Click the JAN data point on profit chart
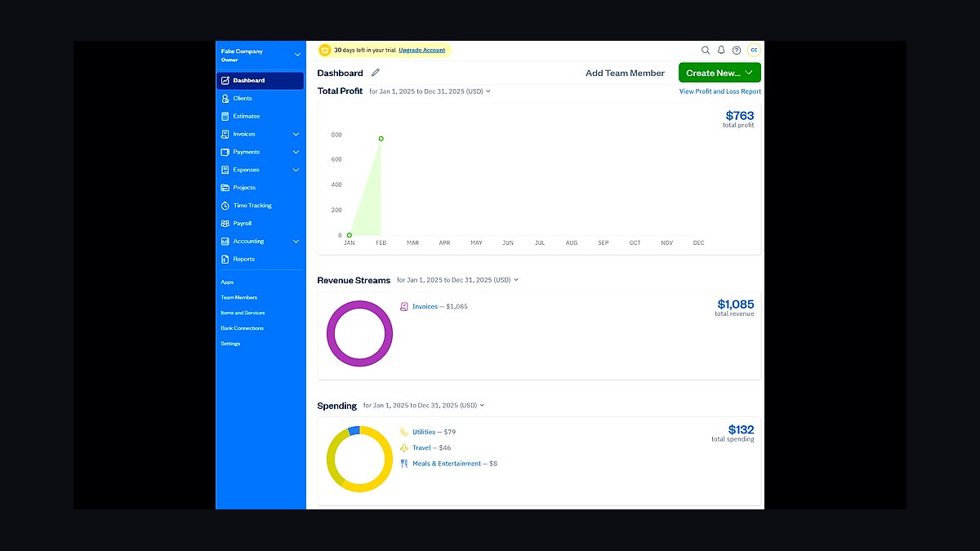980x551 pixels. tap(349, 235)
